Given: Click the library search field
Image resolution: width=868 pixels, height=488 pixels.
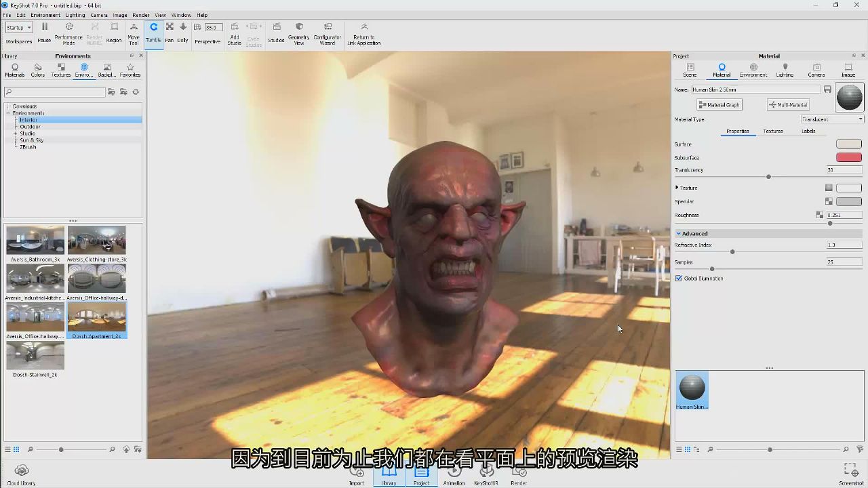Looking at the screenshot, I should pyautogui.click(x=55, y=92).
